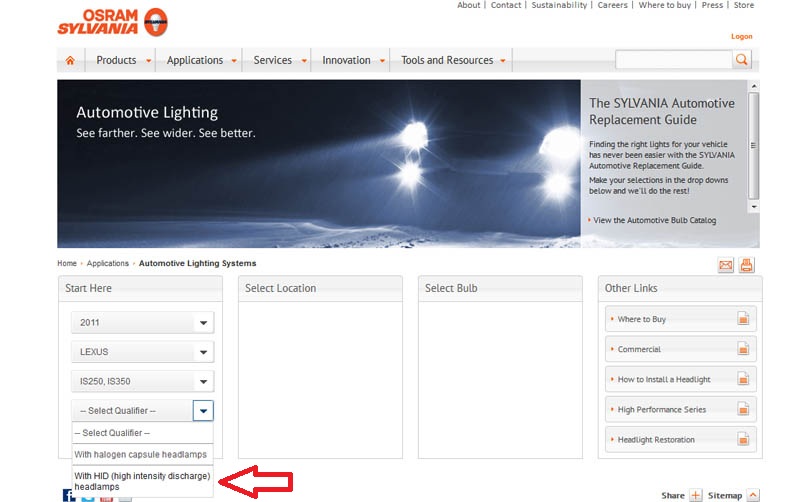Click the Share plus icon
This screenshot has width=800, height=502.
(x=695, y=495)
